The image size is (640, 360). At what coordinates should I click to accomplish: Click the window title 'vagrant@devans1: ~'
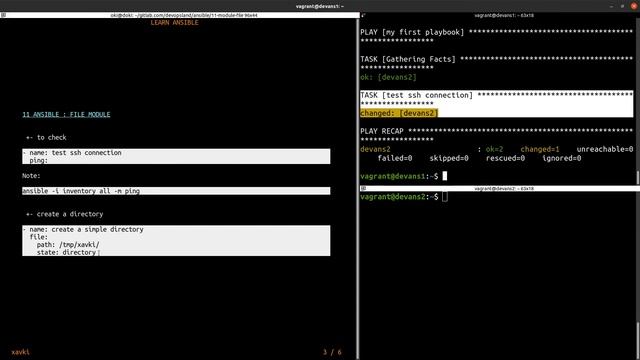click(x=320, y=6)
